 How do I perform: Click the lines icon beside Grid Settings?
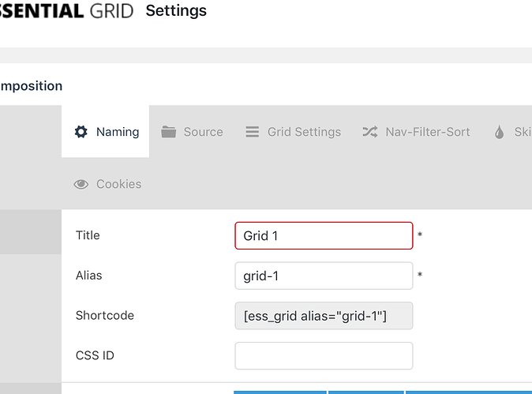[x=253, y=132]
